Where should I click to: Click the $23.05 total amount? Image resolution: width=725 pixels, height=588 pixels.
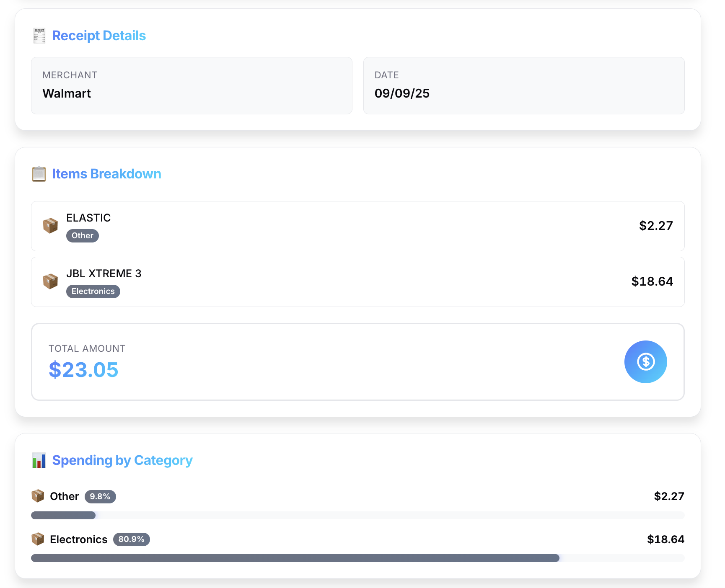(83, 370)
